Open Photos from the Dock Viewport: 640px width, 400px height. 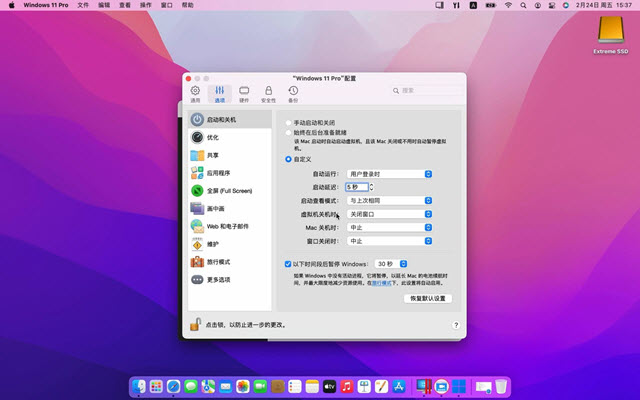[242, 386]
